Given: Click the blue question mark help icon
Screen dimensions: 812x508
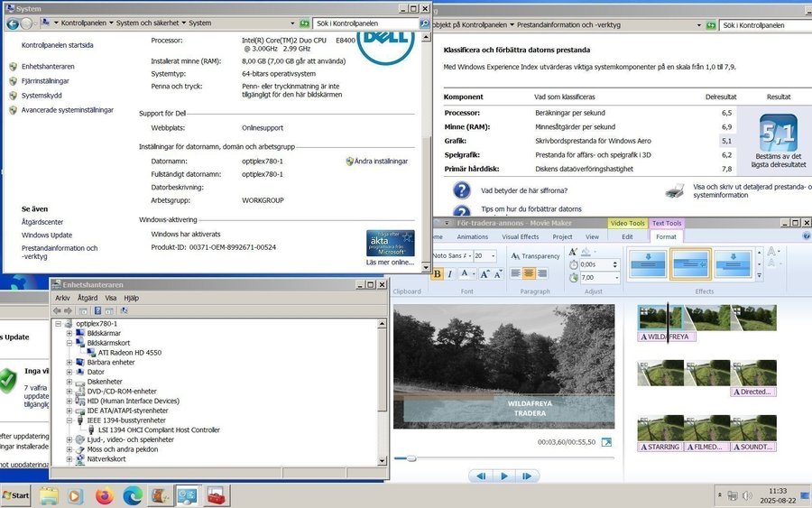Looking at the screenshot, I should point(461,190).
